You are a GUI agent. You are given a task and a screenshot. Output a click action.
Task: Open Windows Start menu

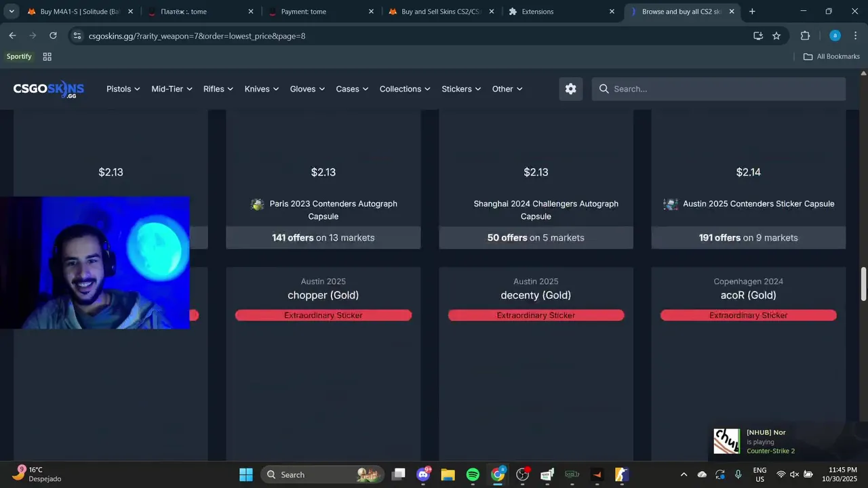tap(246, 474)
